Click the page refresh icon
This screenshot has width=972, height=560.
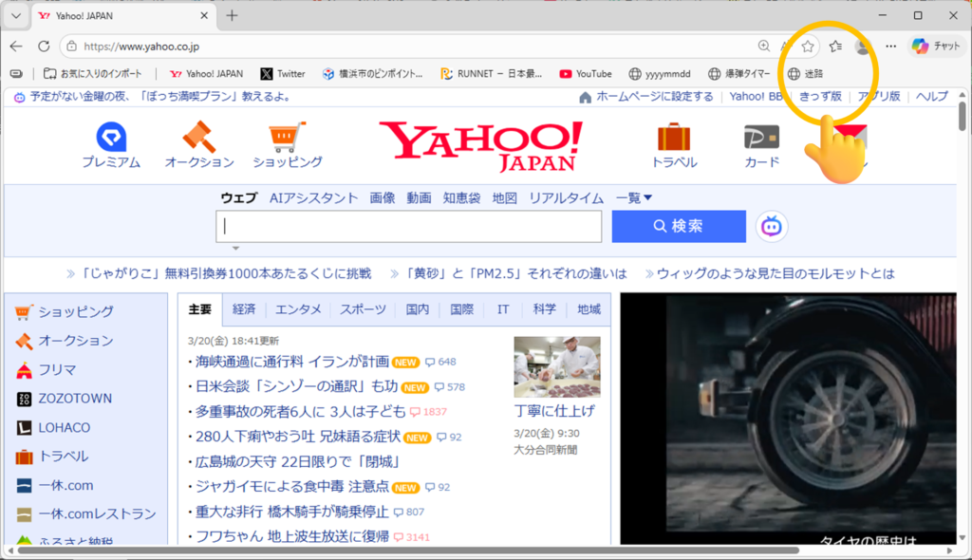point(44,46)
